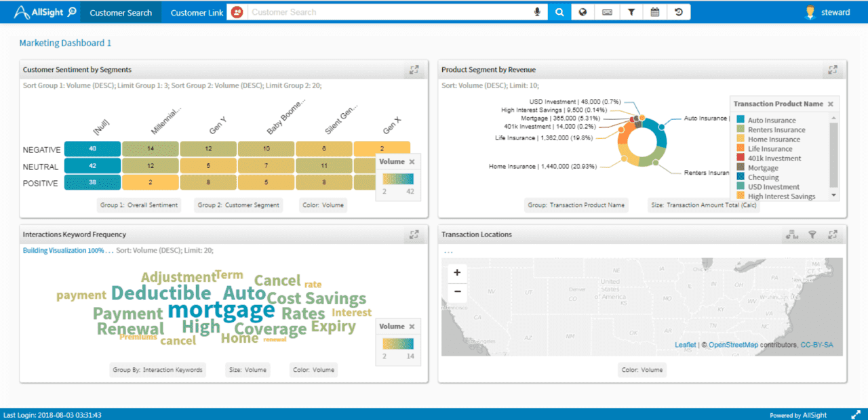The width and height of the screenshot is (868, 420).
Task: Toggle fullscreen icon in bottom status bar
Action: [856, 414]
